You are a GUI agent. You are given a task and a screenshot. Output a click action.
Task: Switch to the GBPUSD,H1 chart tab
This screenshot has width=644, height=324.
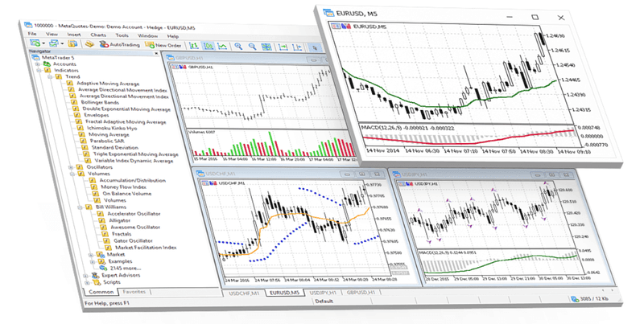pos(361,293)
